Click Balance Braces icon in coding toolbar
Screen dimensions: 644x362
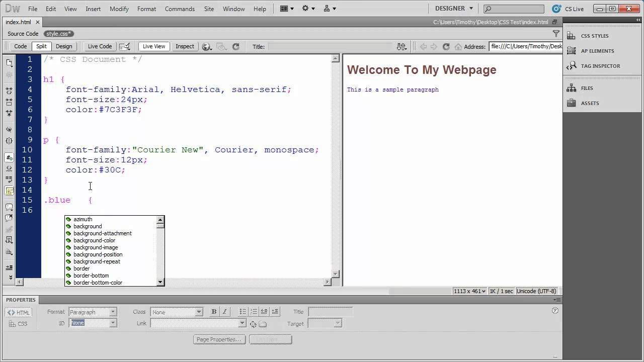point(9,141)
